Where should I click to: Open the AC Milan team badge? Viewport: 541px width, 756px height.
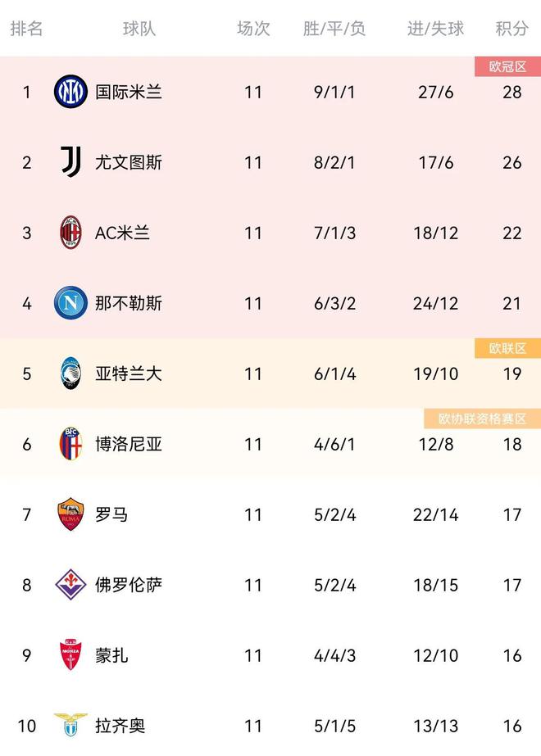pyautogui.click(x=70, y=233)
